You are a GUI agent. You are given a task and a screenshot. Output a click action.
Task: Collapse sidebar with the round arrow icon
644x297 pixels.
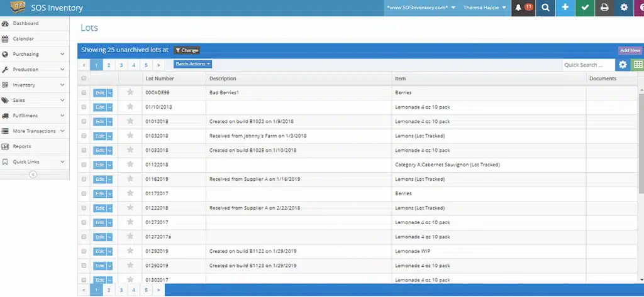tap(33, 175)
